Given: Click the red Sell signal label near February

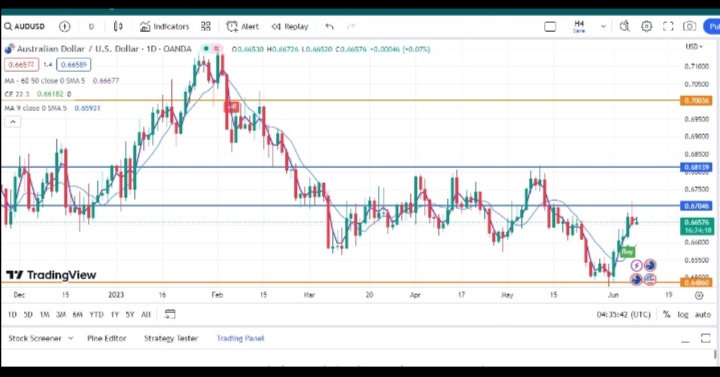Looking at the screenshot, I should point(232,107).
